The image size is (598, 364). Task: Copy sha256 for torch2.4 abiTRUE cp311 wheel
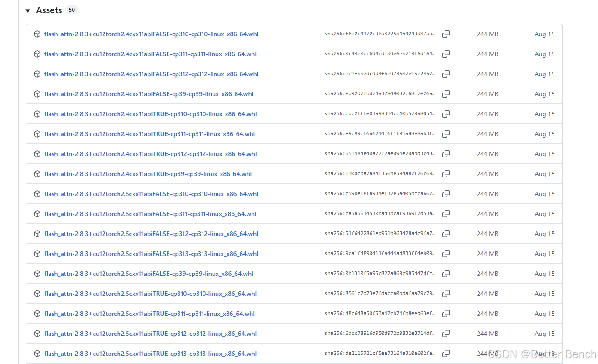click(x=446, y=134)
